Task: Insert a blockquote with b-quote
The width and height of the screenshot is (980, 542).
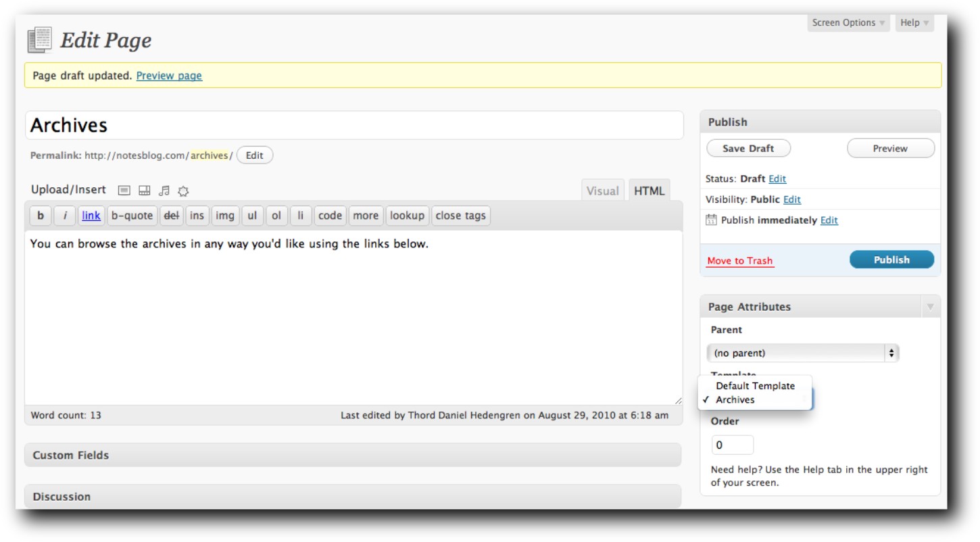Action: (x=132, y=216)
